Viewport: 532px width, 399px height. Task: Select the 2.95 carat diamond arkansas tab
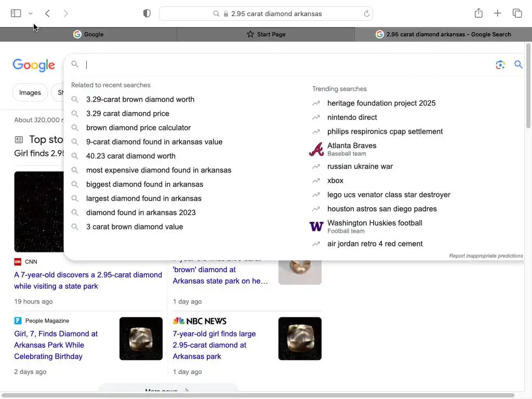[443, 34]
